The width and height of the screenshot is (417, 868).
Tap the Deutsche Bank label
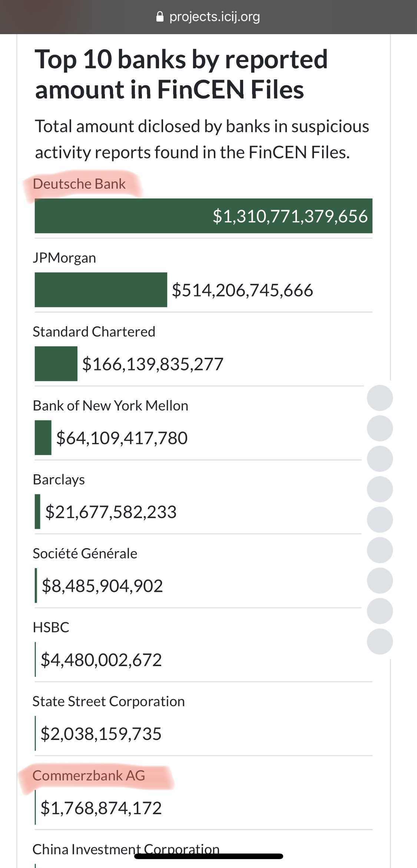79,184
